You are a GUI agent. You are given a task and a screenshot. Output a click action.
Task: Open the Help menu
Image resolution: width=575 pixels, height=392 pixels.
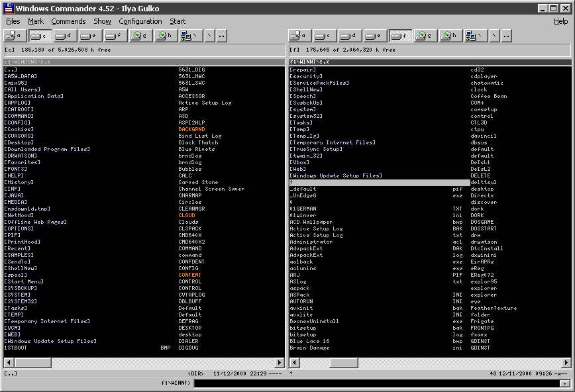(560, 21)
